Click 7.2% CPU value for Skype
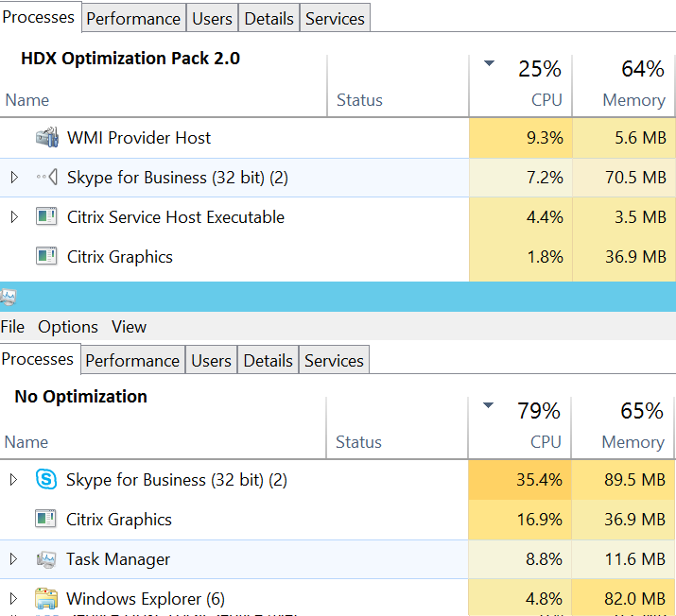676x616 pixels. pyautogui.click(x=545, y=178)
